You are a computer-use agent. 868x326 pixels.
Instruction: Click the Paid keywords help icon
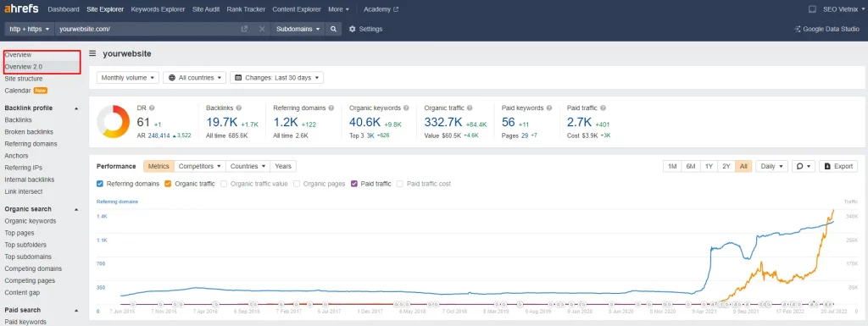click(548, 108)
